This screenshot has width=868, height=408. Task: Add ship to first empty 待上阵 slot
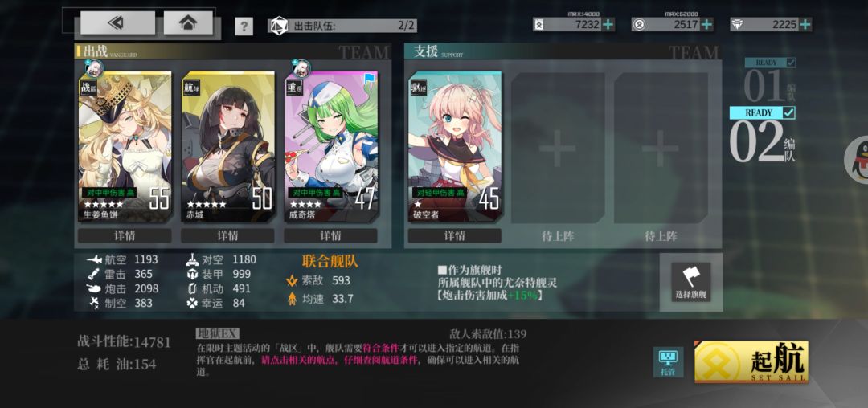[x=558, y=148]
